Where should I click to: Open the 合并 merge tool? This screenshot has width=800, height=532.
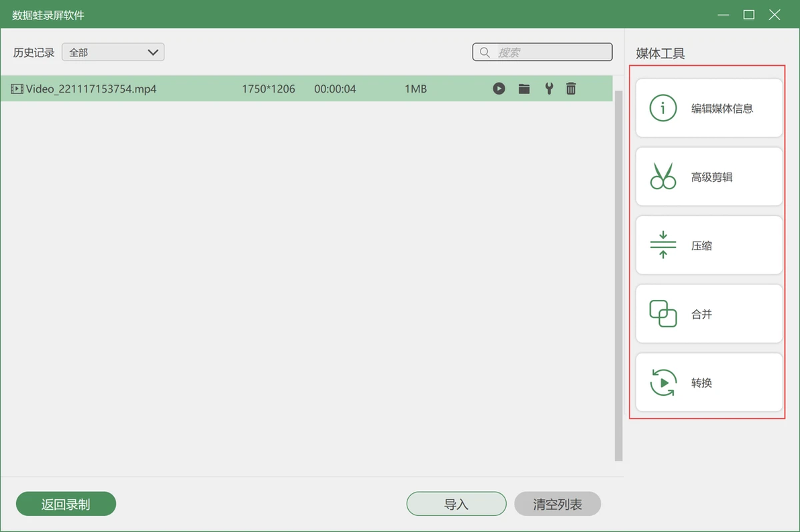pos(709,314)
